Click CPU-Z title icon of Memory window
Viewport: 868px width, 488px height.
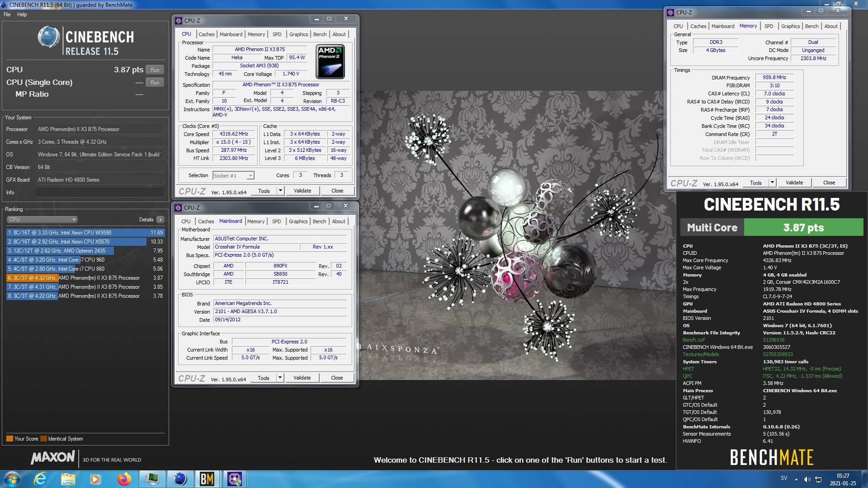click(x=670, y=13)
